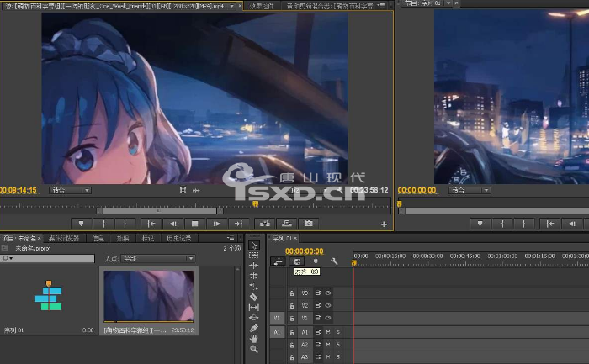Select the Rate Stretch tool
Image resolution: width=589 pixels, height=364 pixels.
tap(253, 287)
